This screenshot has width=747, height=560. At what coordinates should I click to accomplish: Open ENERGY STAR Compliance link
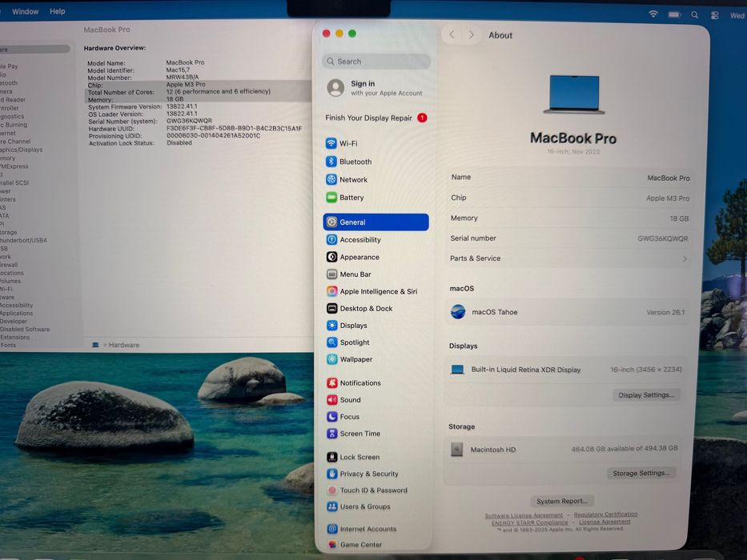click(529, 522)
